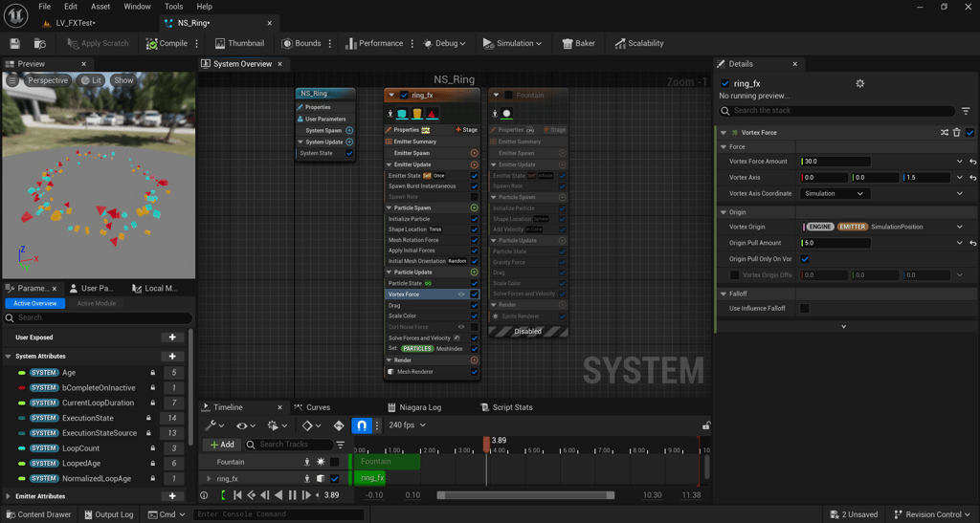The height and width of the screenshot is (523, 980).
Task: Open Scalability settings in the toolbar
Action: pyautogui.click(x=638, y=43)
